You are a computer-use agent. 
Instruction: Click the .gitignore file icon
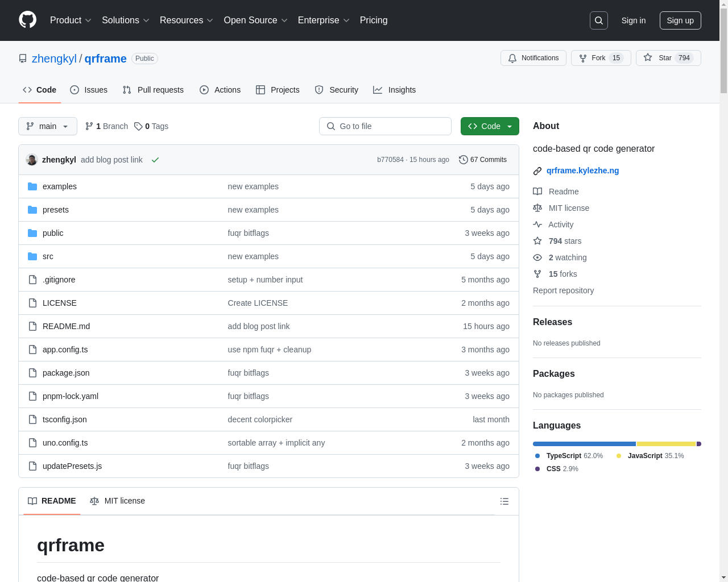[32, 280]
